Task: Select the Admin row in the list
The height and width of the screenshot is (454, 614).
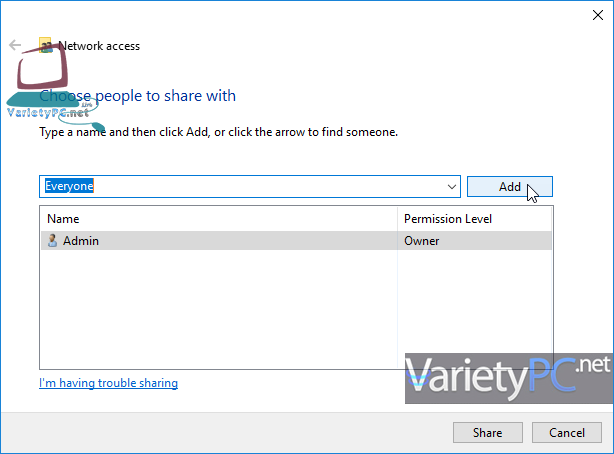Action: [220, 241]
